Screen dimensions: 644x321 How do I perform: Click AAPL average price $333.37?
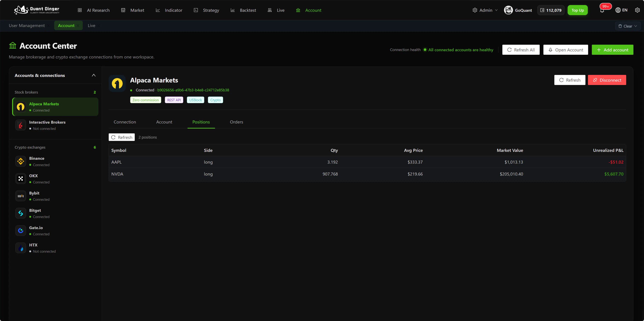coord(415,162)
